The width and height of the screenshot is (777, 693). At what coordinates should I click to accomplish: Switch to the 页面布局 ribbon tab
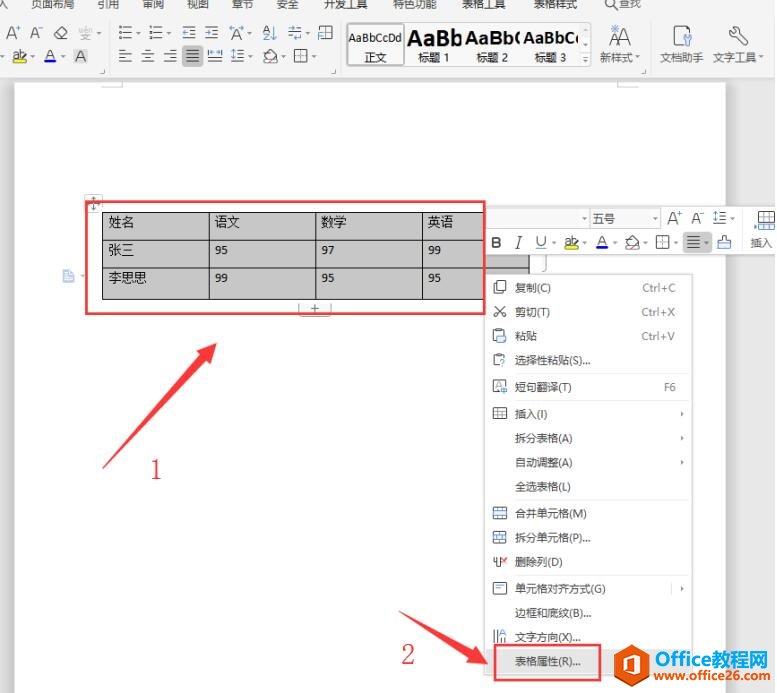[53, 4]
